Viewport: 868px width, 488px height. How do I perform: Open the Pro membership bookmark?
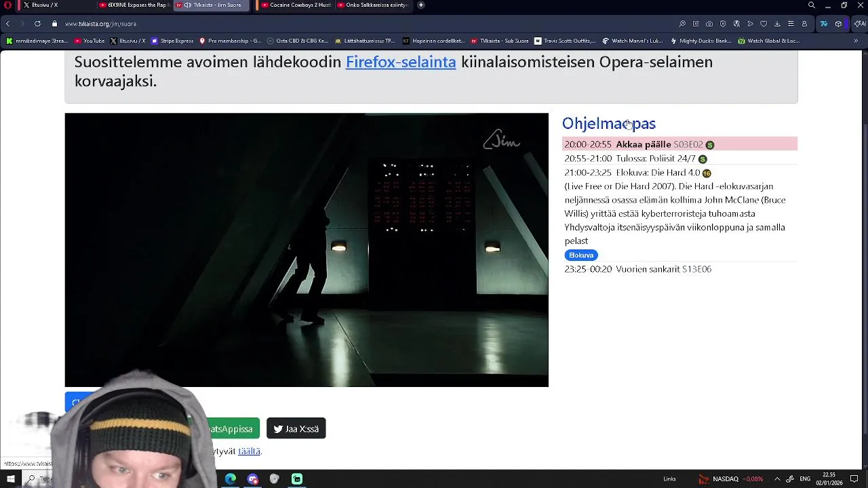pos(230,41)
